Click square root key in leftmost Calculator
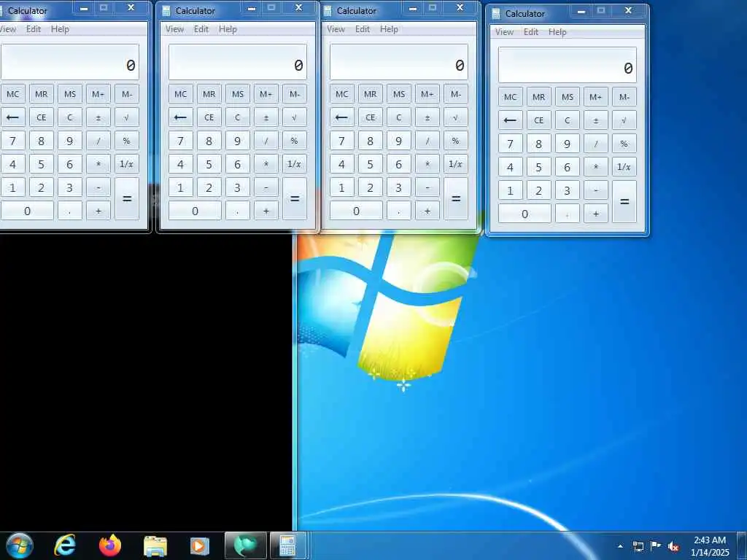Screen dimensions: 747x560 click(x=127, y=117)
